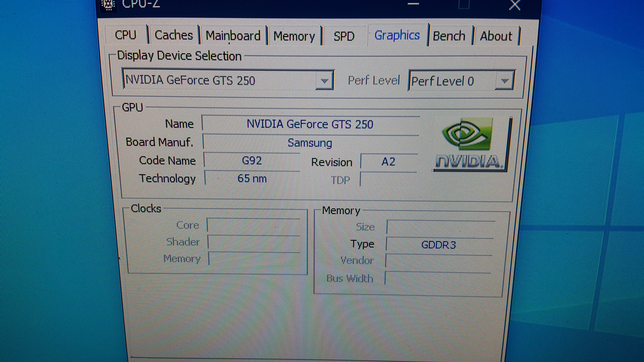Screen dimensions: 644x362
Task: Click the empty memory Vendor field
Action: (438, 261)
